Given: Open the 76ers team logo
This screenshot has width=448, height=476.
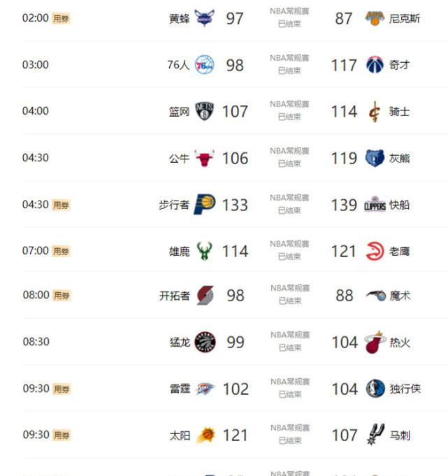Looking at the screenshot, I should (x=204, y=65).
